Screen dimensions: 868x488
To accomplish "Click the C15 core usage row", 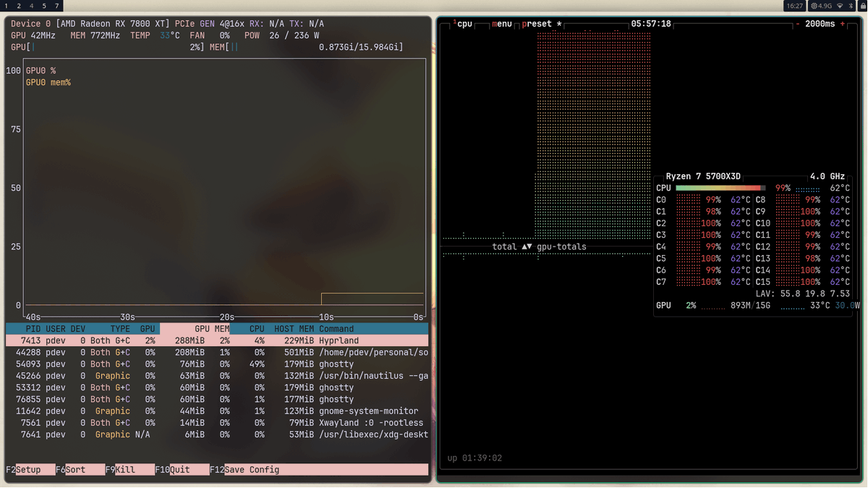I will (803, 282).
